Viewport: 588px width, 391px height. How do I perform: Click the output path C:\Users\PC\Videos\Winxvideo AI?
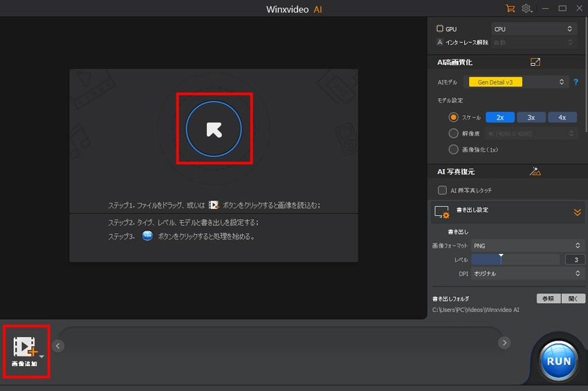[475, 310]
